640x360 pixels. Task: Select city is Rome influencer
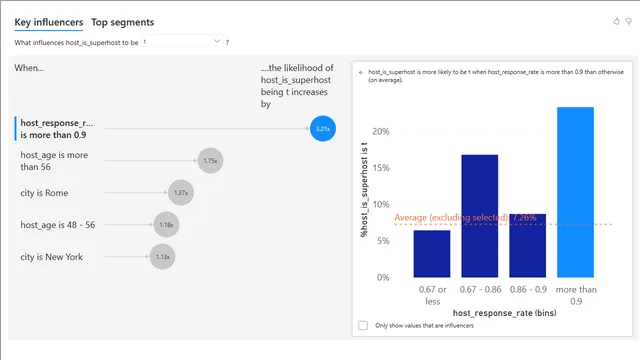44,193
